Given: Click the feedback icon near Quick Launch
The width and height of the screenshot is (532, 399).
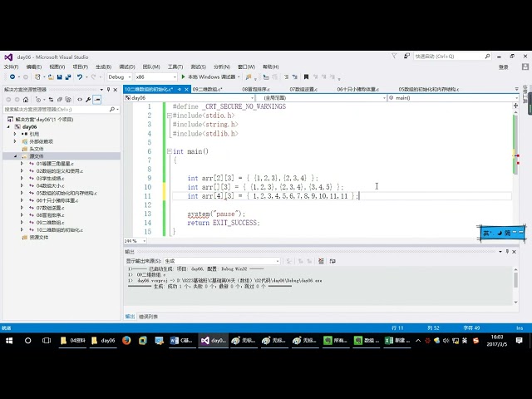Looking at the screenshot, I should click(406, 56).
